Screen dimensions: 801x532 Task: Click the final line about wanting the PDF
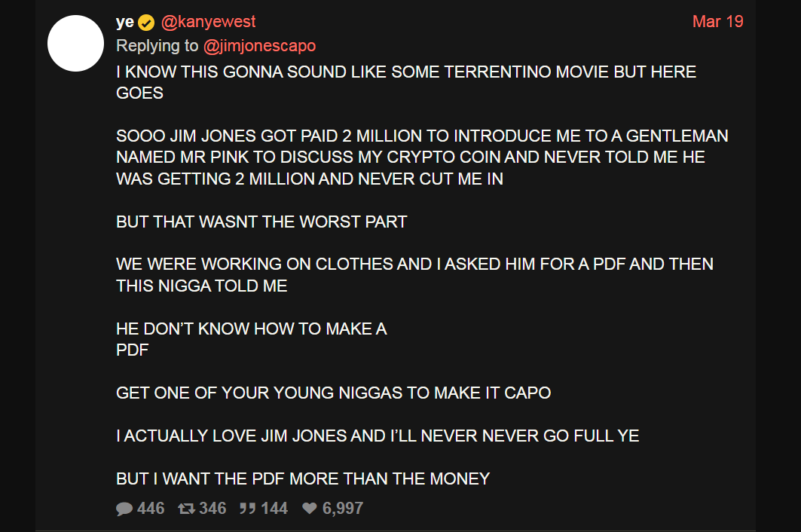[303, 478]
